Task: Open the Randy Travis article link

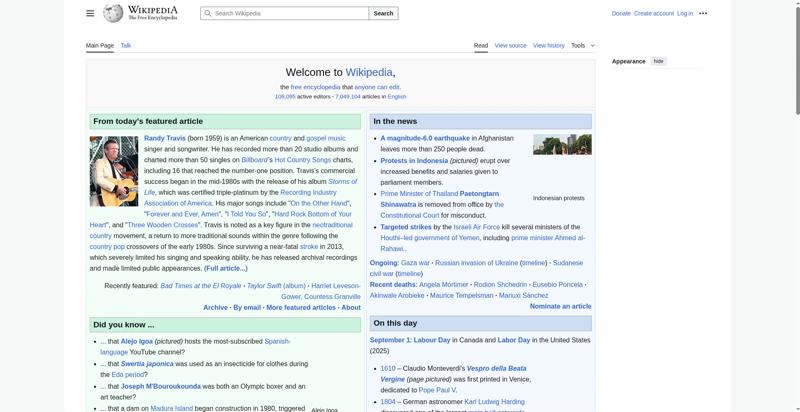Action: point(165,138)
